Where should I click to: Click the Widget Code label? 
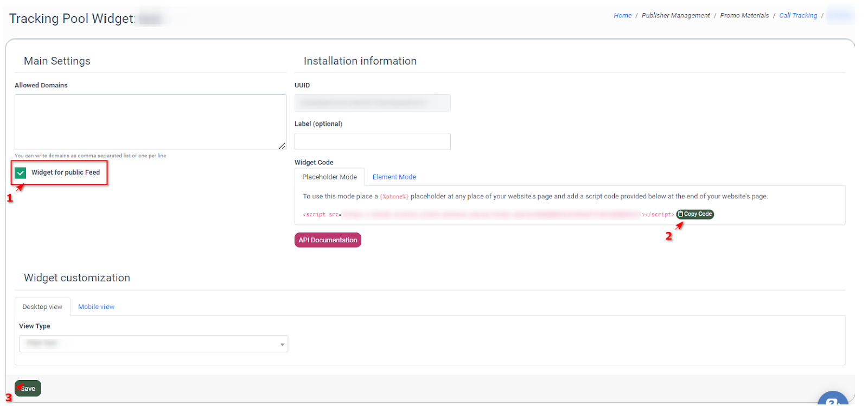coord(314,163)
